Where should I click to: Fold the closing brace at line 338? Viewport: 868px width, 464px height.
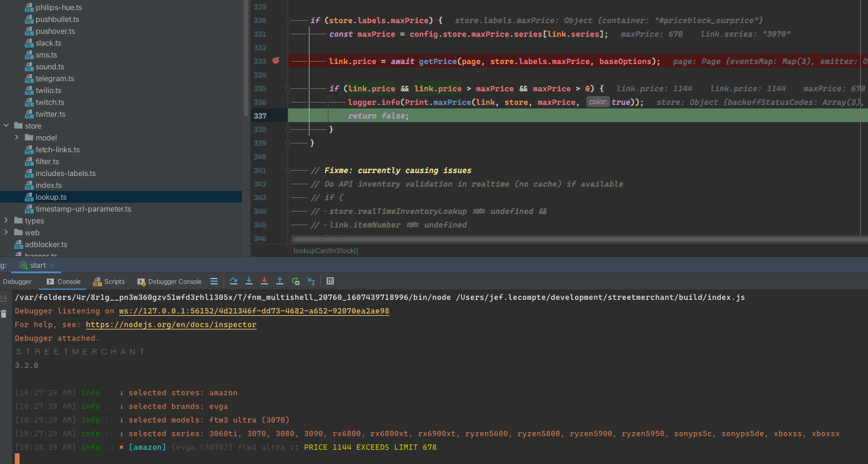click(x=288, y=129)
